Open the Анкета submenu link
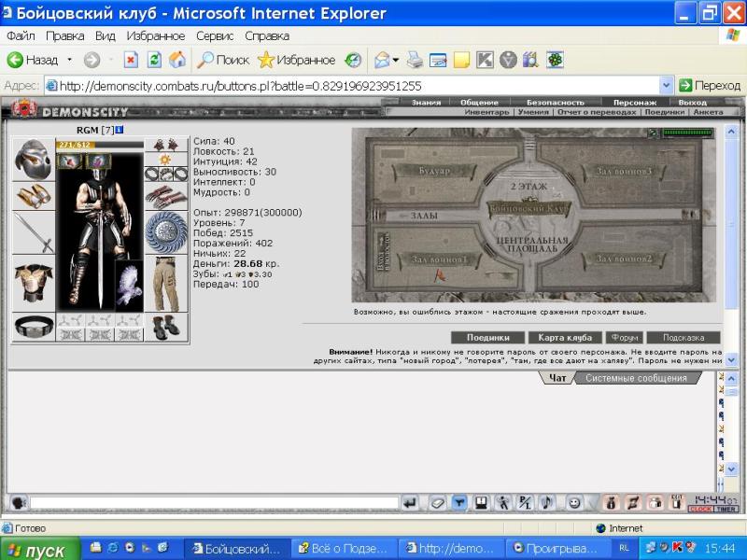Viewport: 747px width, 560px height. pos(708,112)
